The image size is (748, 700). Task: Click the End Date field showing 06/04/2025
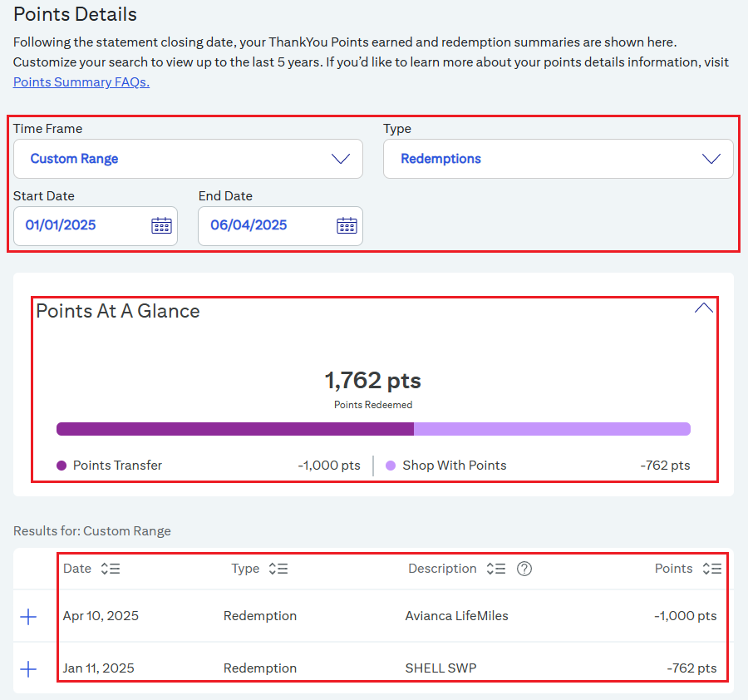tap(281, 225)
